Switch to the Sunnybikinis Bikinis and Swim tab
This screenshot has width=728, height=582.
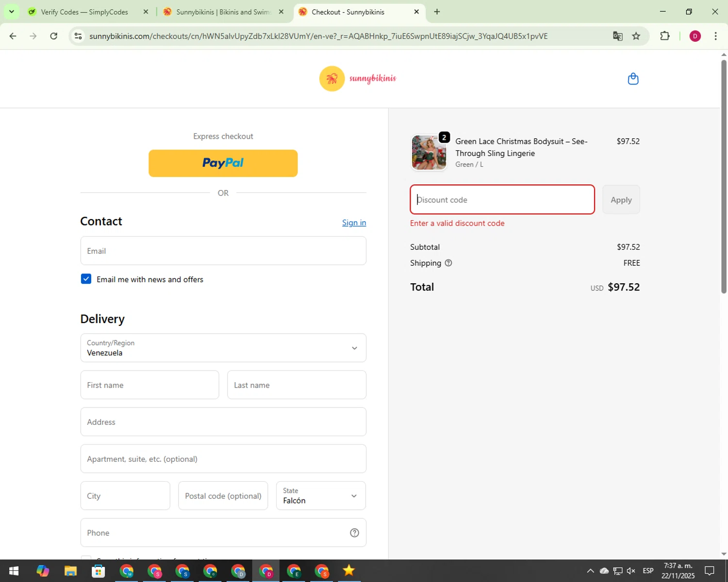point(223,12)
